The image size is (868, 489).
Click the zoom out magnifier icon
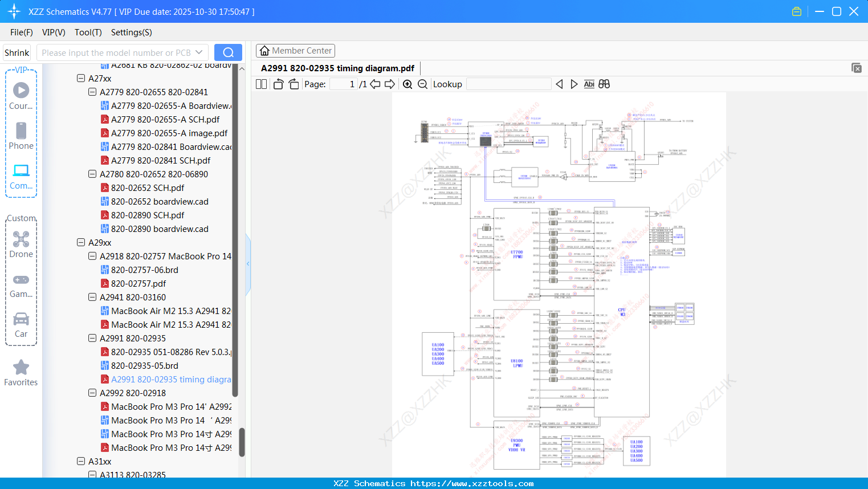[x=422, y=84]
